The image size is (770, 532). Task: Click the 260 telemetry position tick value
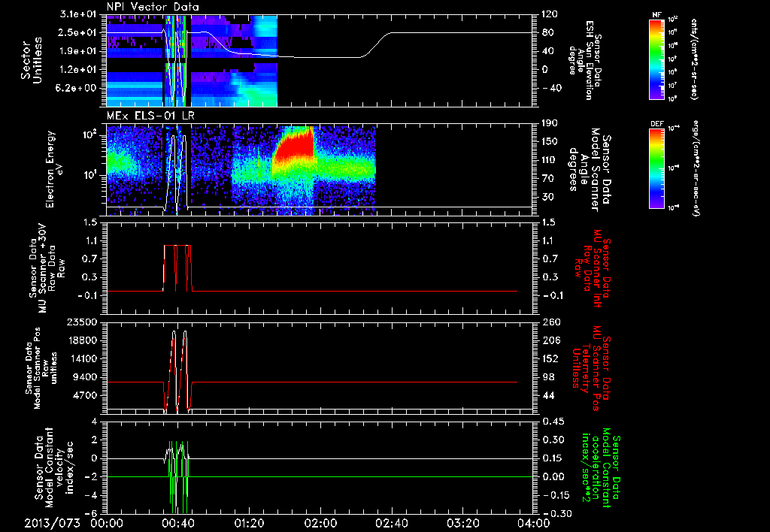point(550,322)
